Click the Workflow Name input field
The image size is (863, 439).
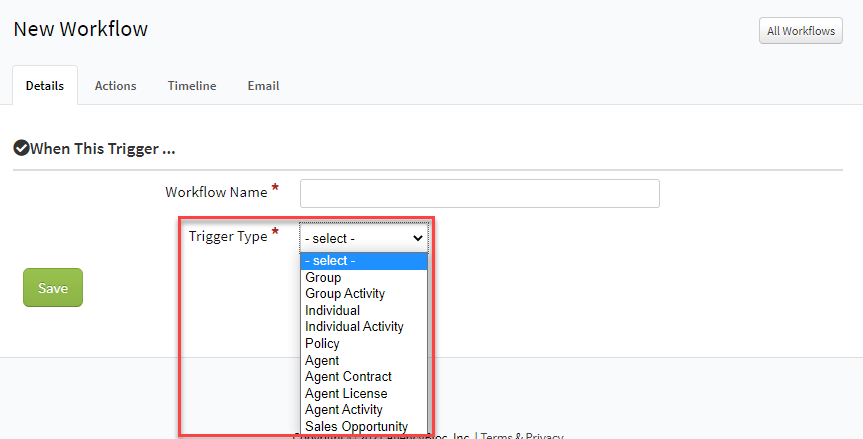480,193
